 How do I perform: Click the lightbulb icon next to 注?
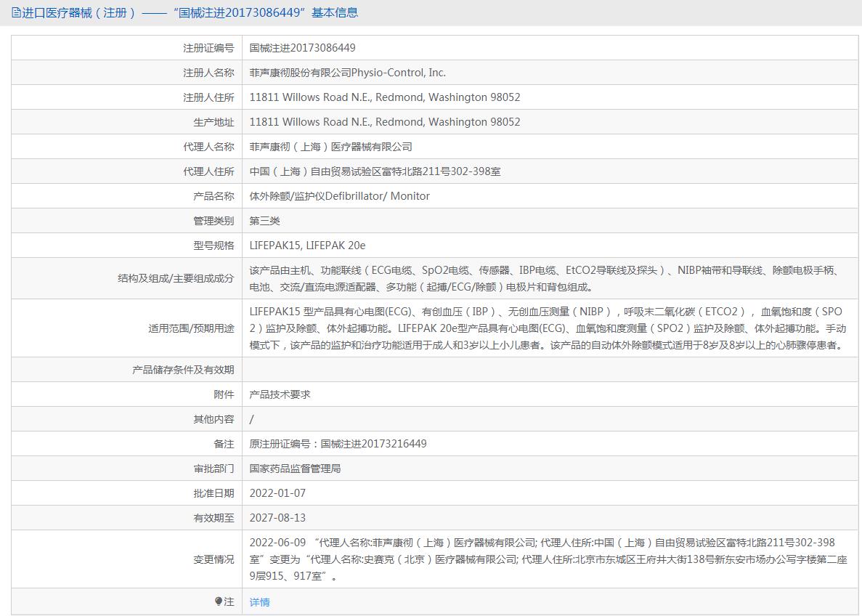[x=219, y=601]
